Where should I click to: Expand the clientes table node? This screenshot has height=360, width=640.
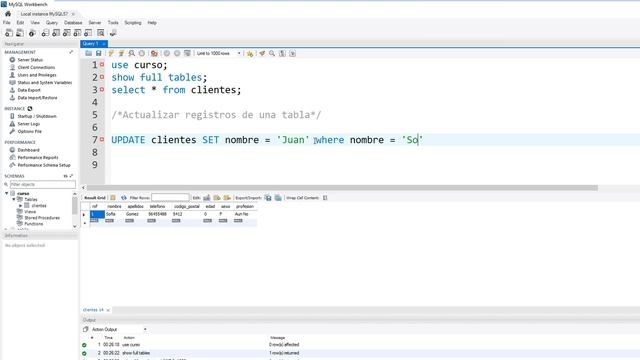(x=20, y=206)
